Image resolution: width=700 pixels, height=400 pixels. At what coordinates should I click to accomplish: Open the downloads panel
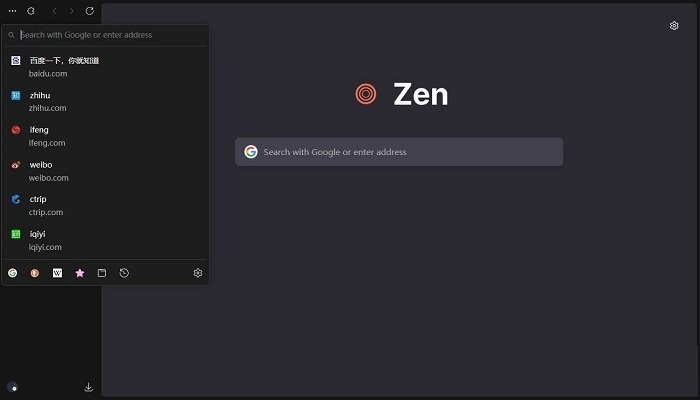(89, 387)
